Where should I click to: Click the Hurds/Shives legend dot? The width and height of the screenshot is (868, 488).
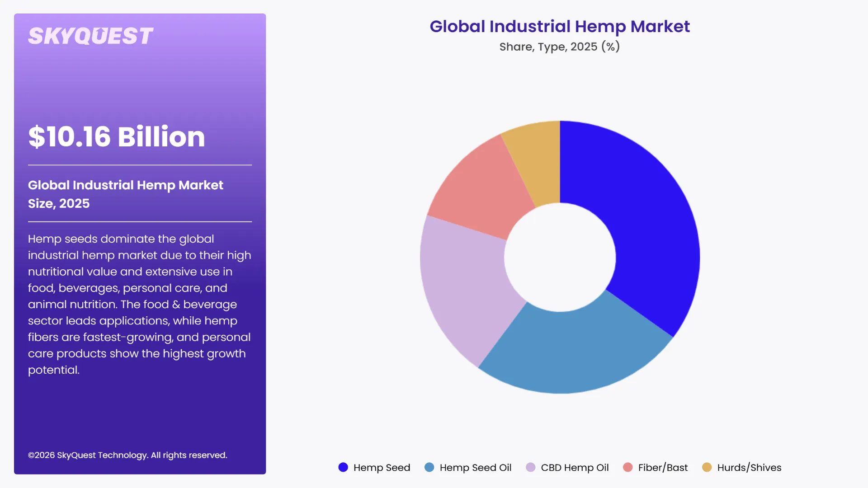(x=708, y=468)
